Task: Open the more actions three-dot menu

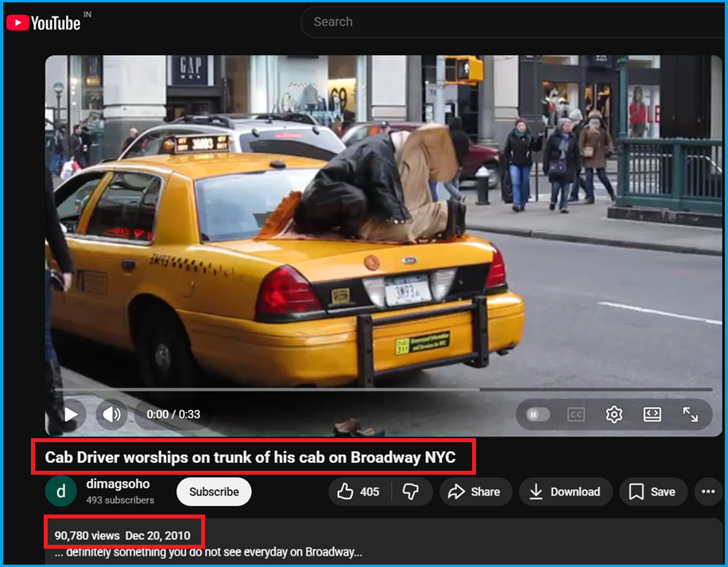Action: pyautogui.click(x=708, y=491)
